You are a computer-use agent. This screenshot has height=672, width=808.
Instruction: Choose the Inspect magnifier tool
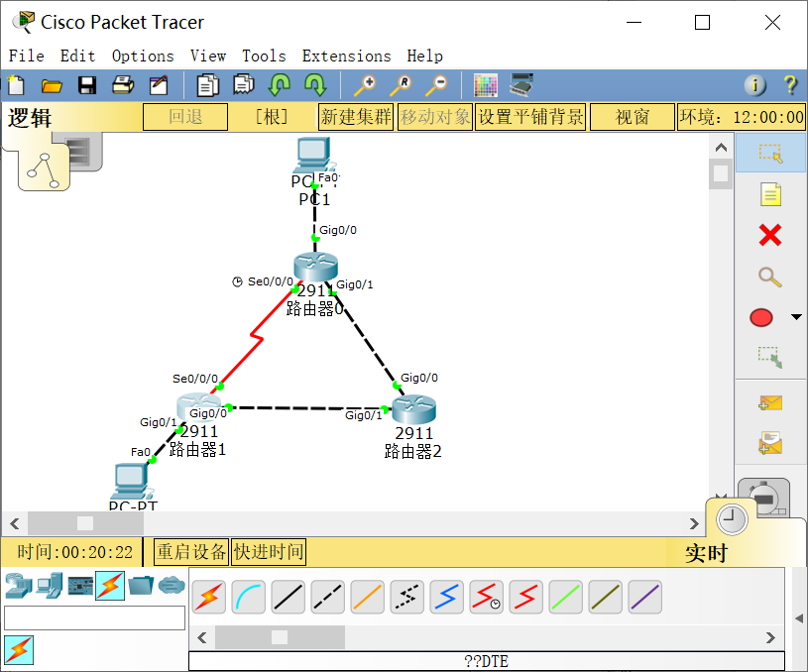click(x=770, y=277)
